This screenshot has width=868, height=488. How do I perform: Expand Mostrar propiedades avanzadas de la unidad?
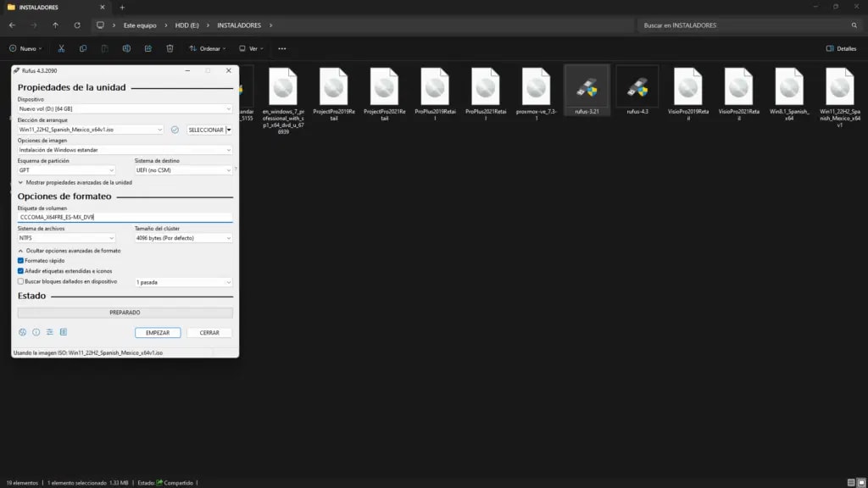click(x=75, y=183)
